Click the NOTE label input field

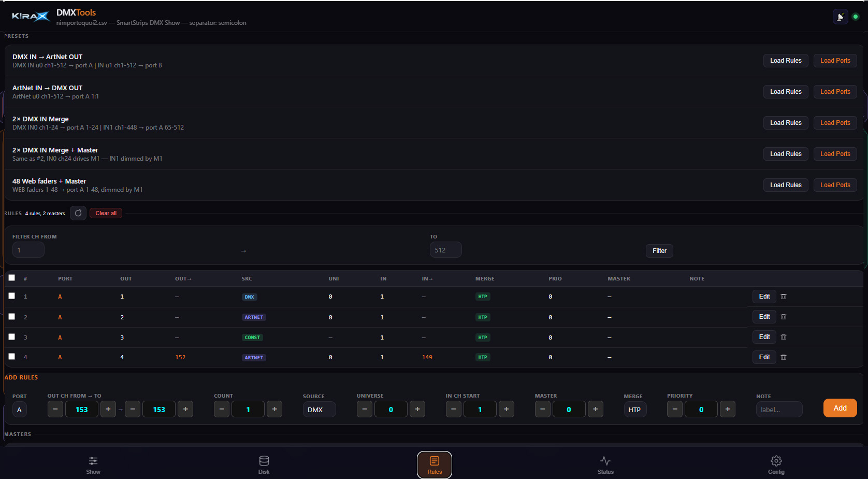click(x=779, y=410)
